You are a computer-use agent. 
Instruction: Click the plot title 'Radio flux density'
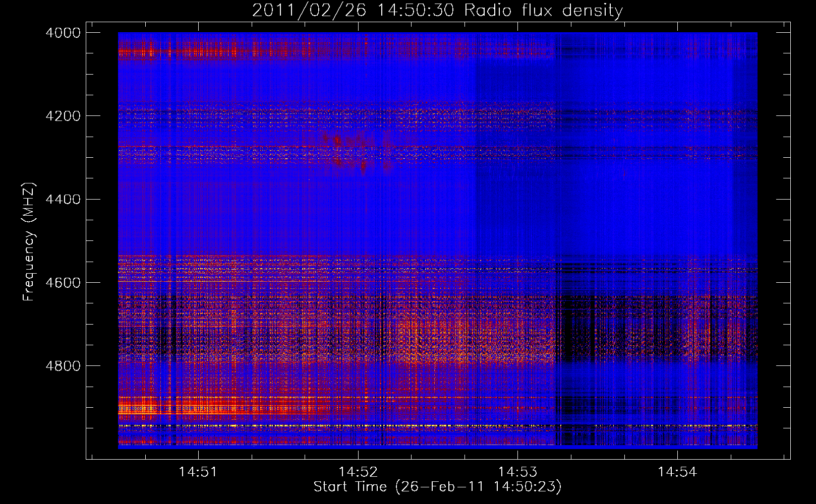coord(543,10)
